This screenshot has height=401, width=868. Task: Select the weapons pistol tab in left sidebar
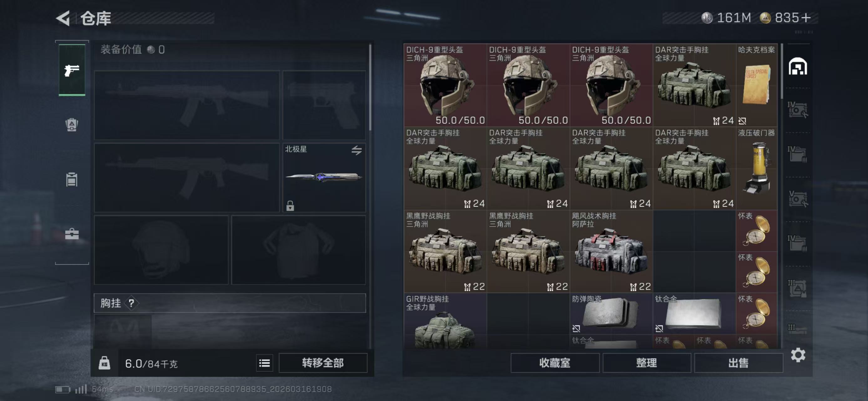[x=72, y=70]
